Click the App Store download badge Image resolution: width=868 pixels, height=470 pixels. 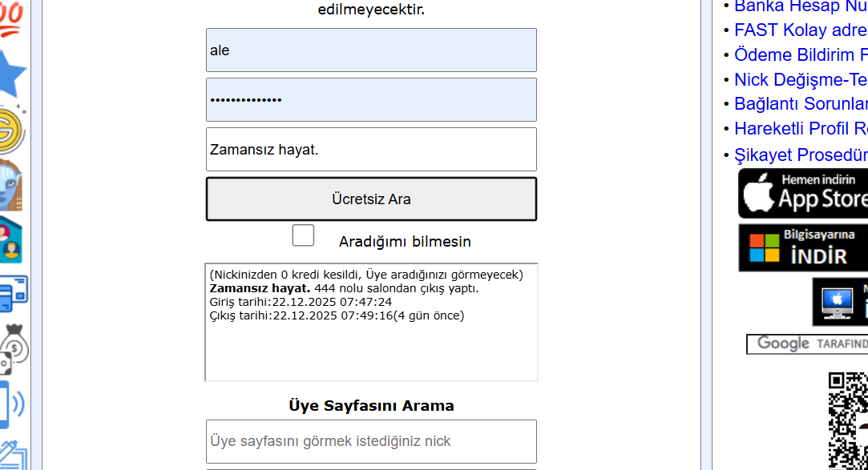point(802,194)
